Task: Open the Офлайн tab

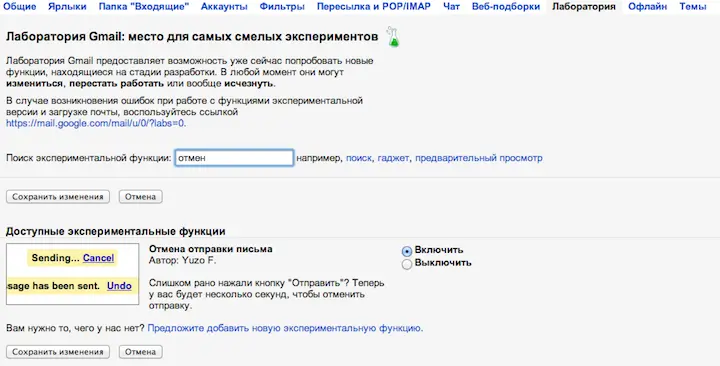Action: [647, 6]
